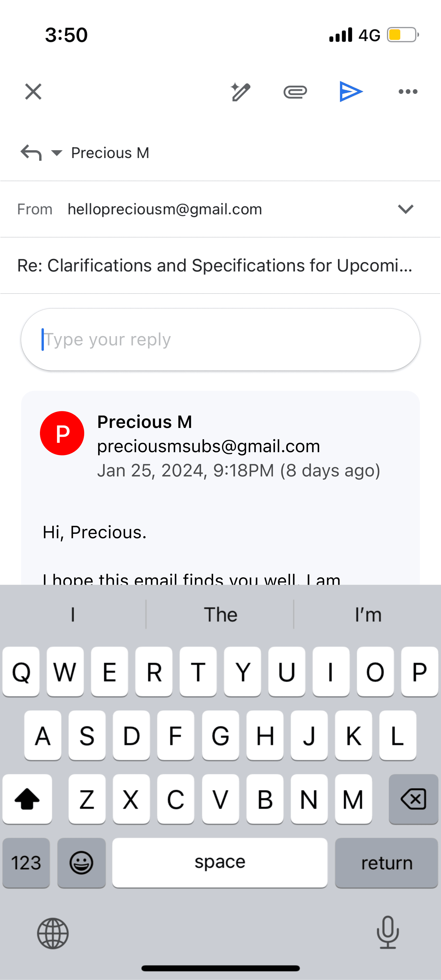Tap the reply arrow icon
This screenshot has height=980, width=441.
(31, 153)
